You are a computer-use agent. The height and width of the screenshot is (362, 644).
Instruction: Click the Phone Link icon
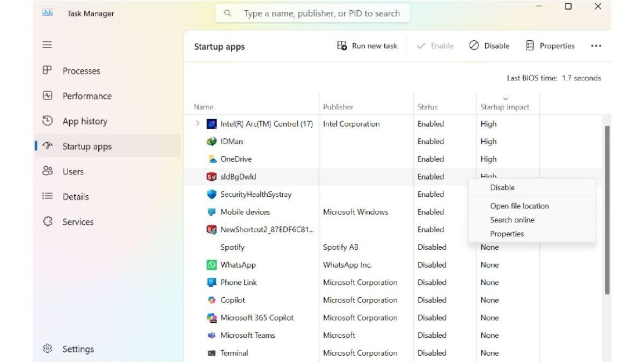(211, 283)
